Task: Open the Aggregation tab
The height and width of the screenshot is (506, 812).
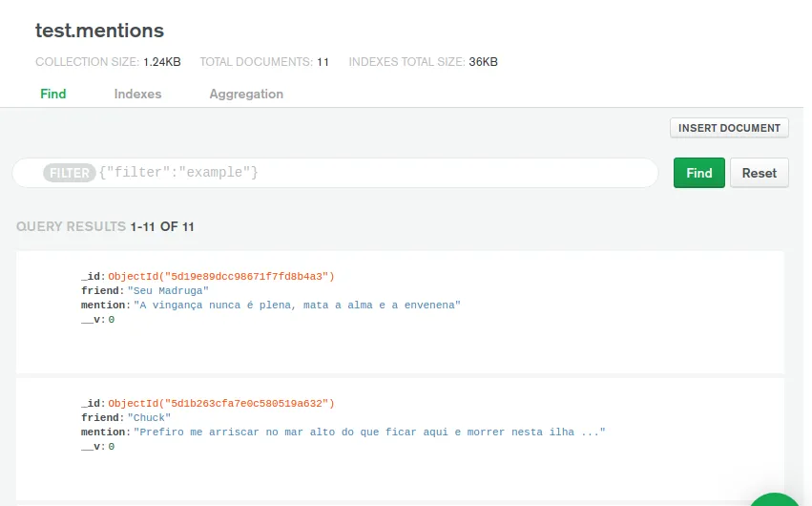Action: pyautogui.click(x=246, y=94)
